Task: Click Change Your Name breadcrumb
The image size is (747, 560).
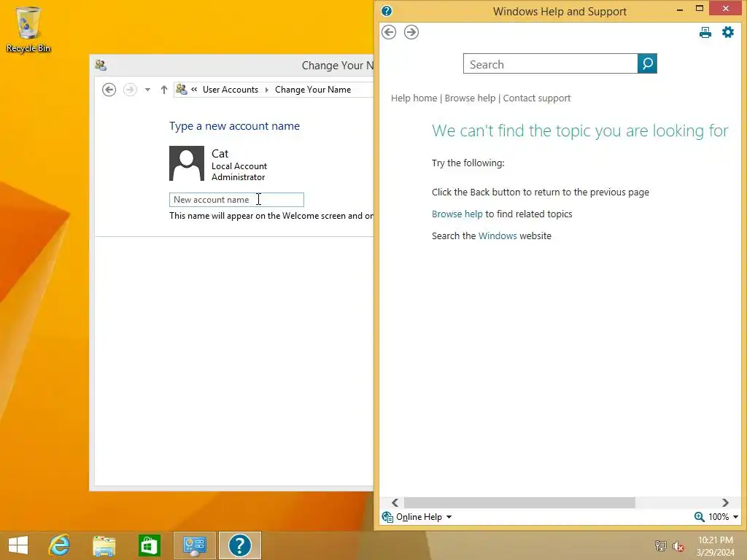Action: coord(312,90)
